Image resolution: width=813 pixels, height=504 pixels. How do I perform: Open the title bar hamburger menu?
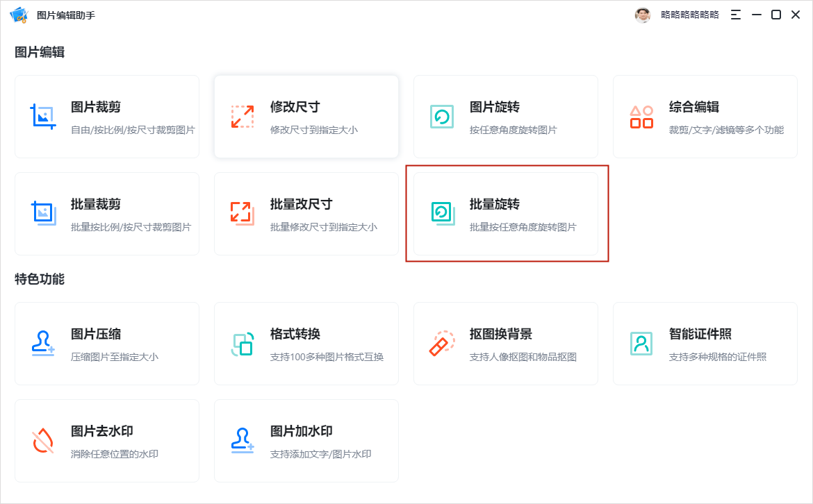pyautogui.click(x=736, y=15)
